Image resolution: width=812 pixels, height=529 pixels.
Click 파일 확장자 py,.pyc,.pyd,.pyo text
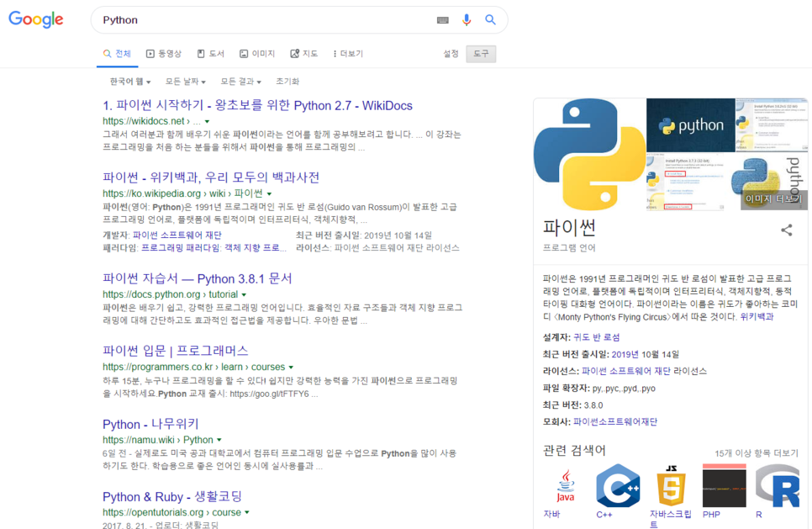tap(599, 389)
